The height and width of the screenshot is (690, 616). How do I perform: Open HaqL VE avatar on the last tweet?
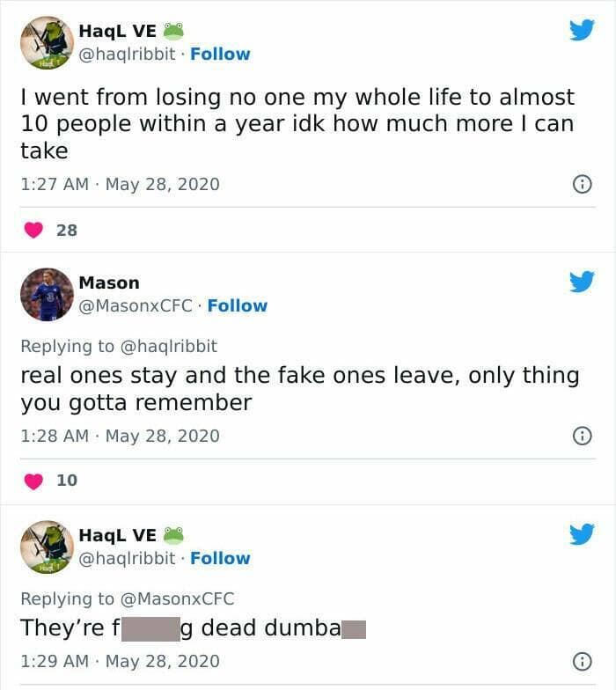[47, 547]
